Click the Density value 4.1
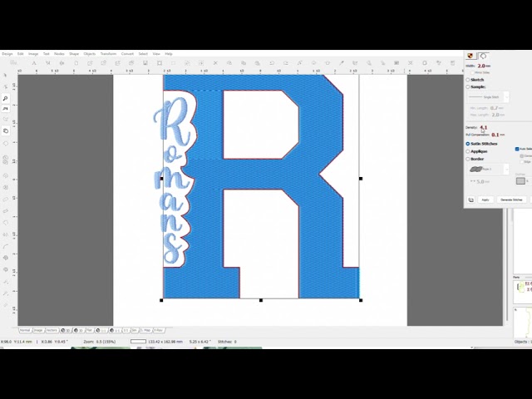This screenshot has width=532, height=399. tap(484, 127)
